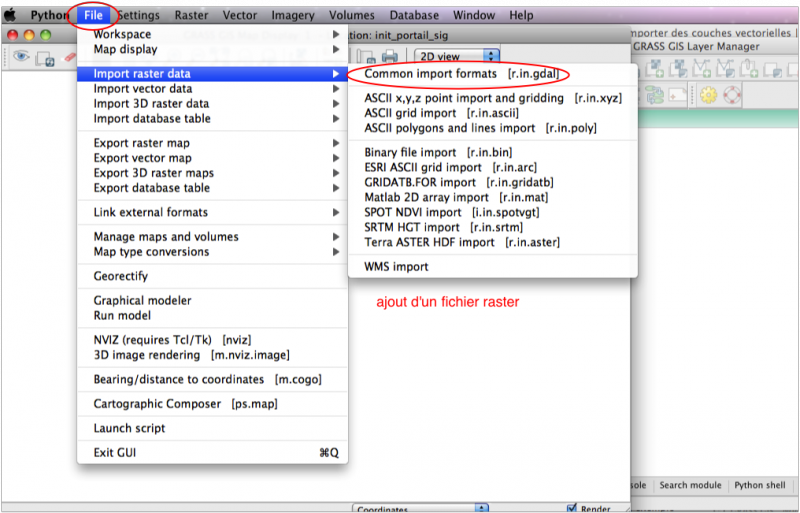The height and width of the screenshot is (513, 800).
Task: Click the red lifebuoy help icon
Action: point(733,95)
